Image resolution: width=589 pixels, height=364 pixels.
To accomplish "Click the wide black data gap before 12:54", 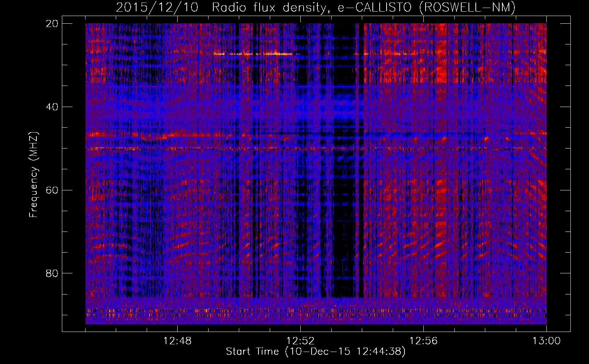I will [344, 160].
